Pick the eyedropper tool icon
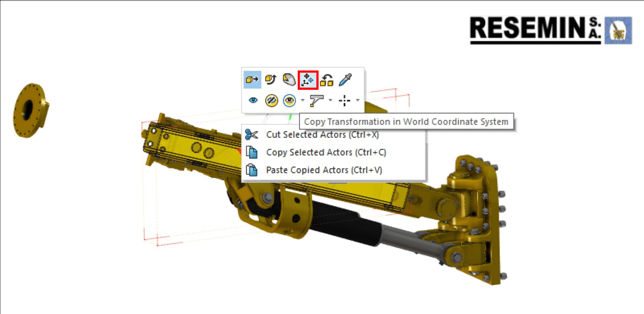 [x=345, y=80]
